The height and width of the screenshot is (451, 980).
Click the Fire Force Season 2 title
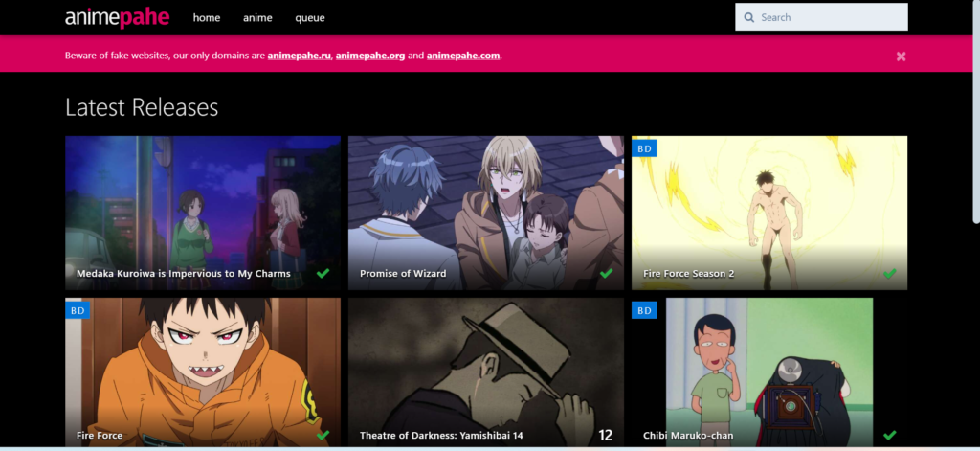coord(689,273)
